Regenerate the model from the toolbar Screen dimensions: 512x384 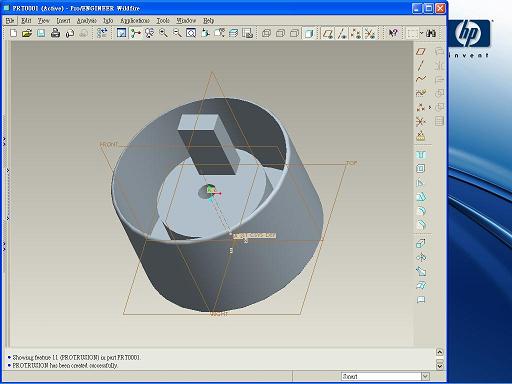pyautogui.click(x=102, y=33)
